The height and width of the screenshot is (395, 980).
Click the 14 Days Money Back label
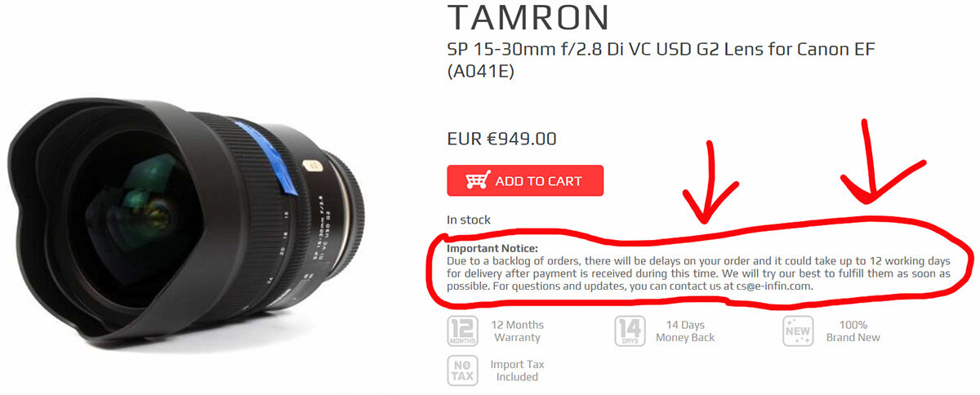(684, 331)
